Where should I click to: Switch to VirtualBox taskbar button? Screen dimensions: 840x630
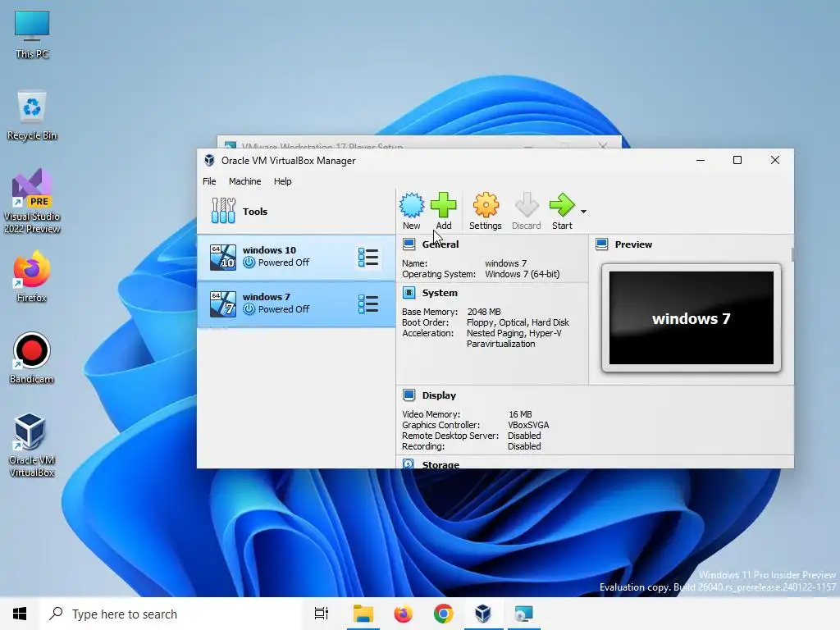tap(483, 614)
